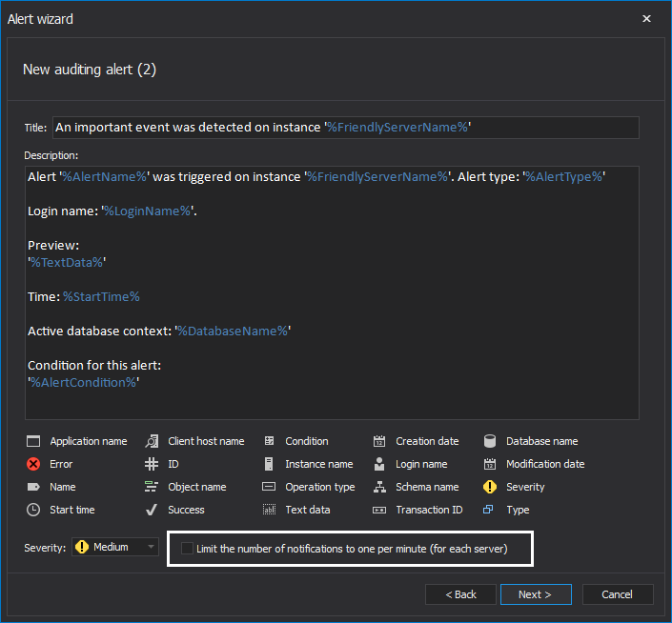Click '%DatabaseName%' in the description
Viewport: 672px width, 623px height.
click(x=233, y=331)
